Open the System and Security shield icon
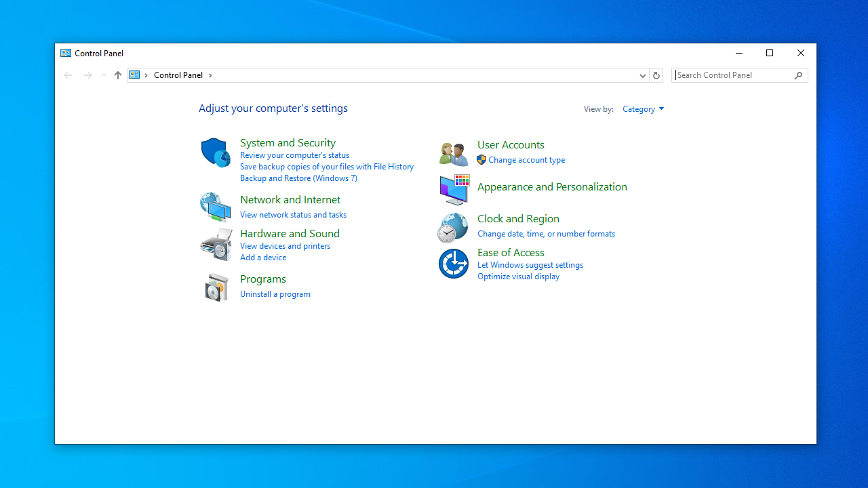The image size is (868, 488). point(216,152)
